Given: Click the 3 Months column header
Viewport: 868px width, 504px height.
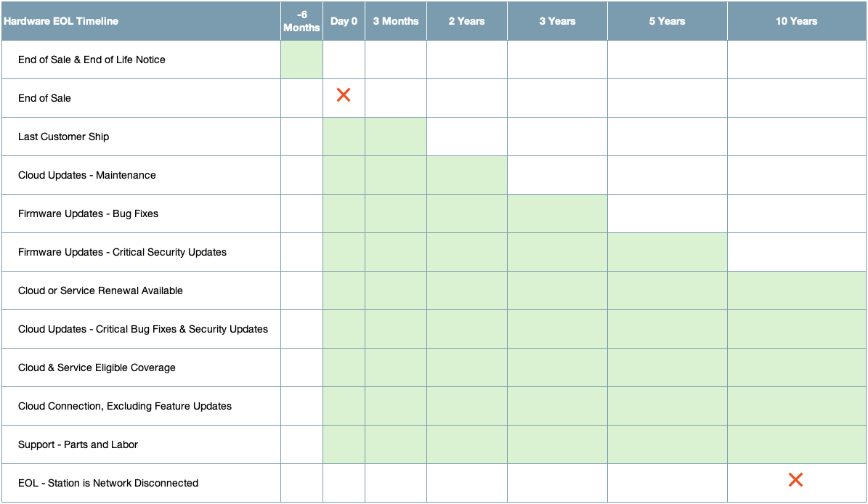Looking at the screenshot, I should (x=396, y=21).
